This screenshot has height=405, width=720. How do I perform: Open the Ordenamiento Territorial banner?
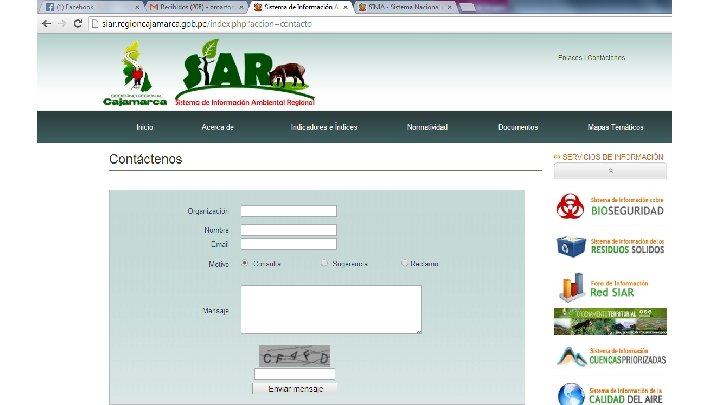610,321
